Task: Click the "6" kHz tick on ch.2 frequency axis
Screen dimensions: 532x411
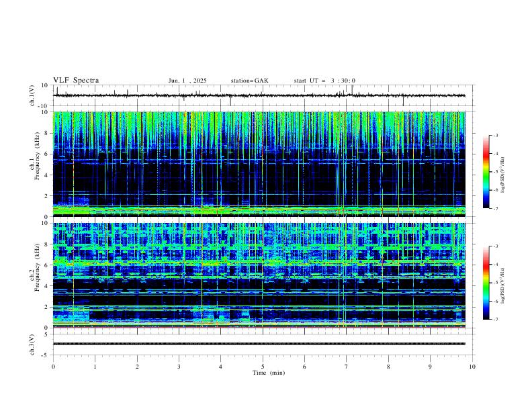Action: point(47,265)
